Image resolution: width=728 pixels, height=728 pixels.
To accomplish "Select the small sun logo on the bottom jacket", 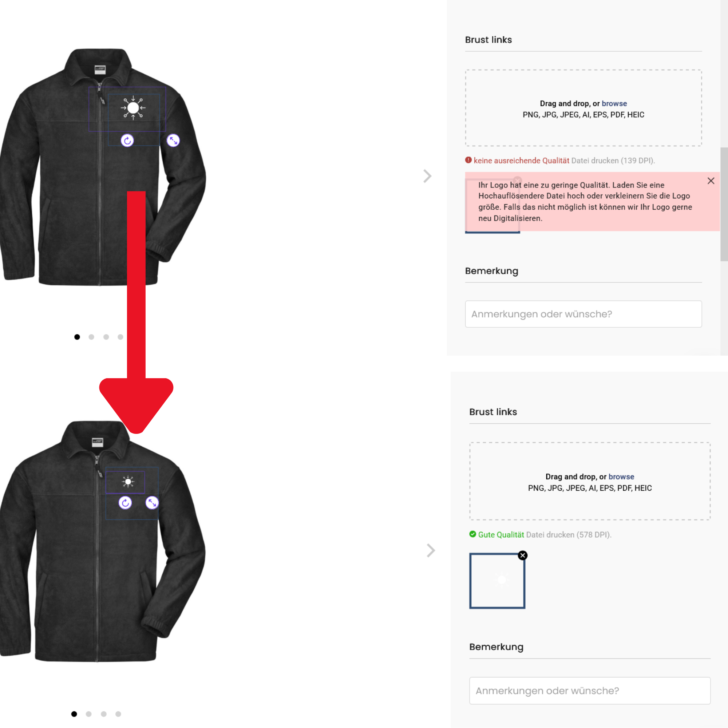I will click(x=128, y=482).
